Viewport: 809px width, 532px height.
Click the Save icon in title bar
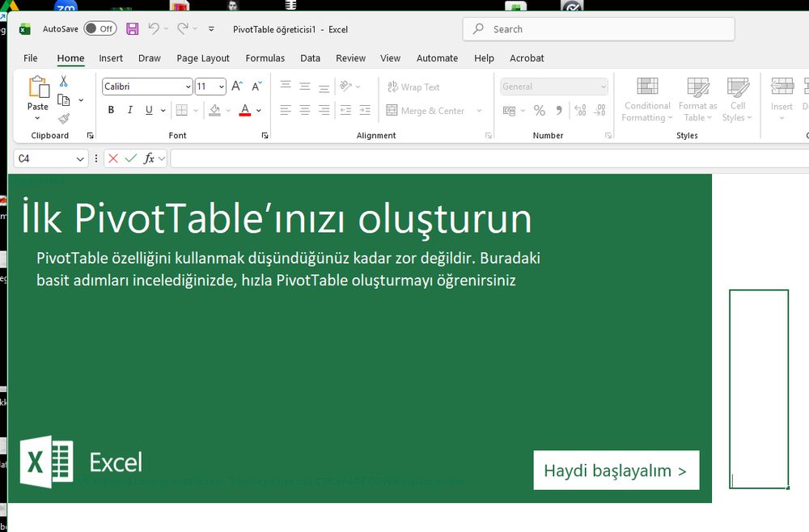pyautogui.click(x=132, y=29)
